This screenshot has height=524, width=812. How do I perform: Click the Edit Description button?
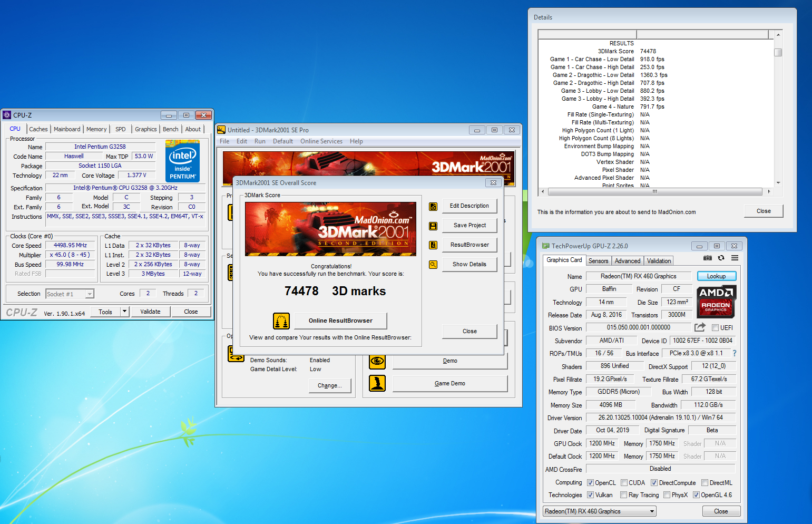(469, 206)
